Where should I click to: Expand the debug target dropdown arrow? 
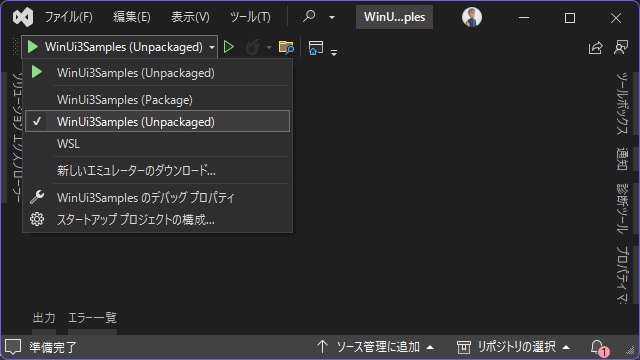click(x=212, y=47)
